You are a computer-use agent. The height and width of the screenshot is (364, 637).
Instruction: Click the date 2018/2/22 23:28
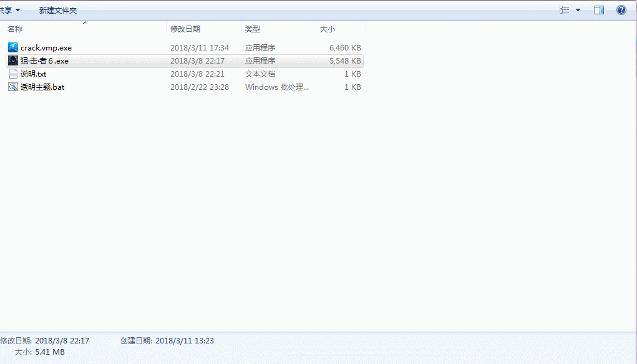click(200, 87)
